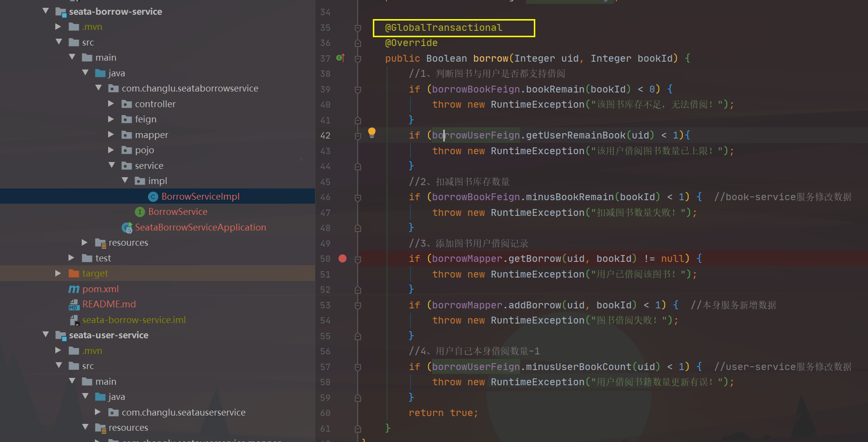Screen dimensions: 868x442
Task: Open seata-borrow-service.iml file
Action: (134, 320)
